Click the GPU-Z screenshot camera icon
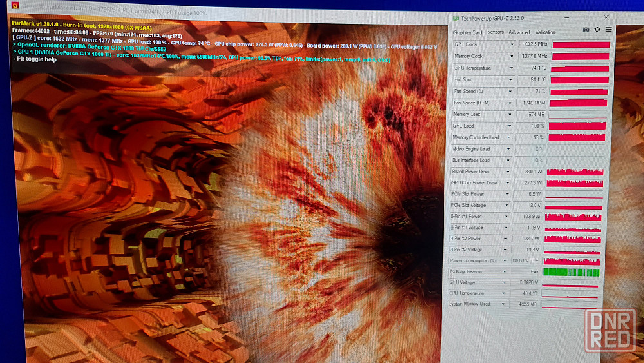This screenshot has width=644, height=363. [586, 30]
